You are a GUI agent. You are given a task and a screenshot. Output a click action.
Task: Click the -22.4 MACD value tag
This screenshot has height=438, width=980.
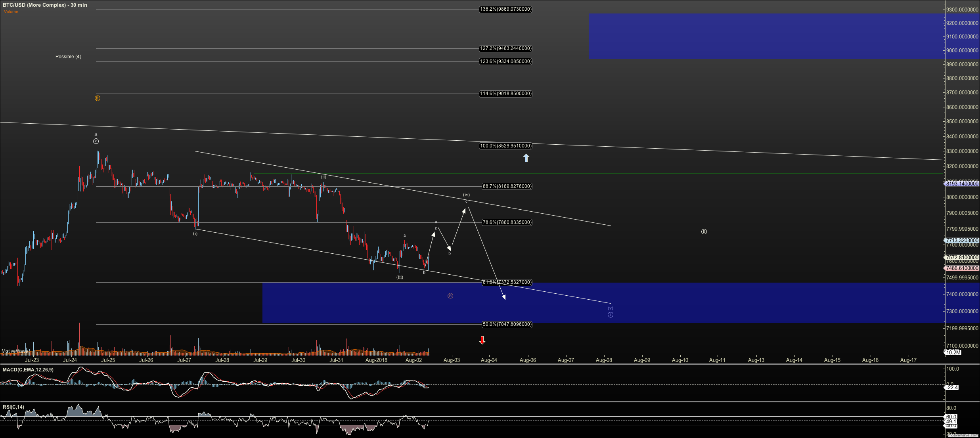coord(952,387)
